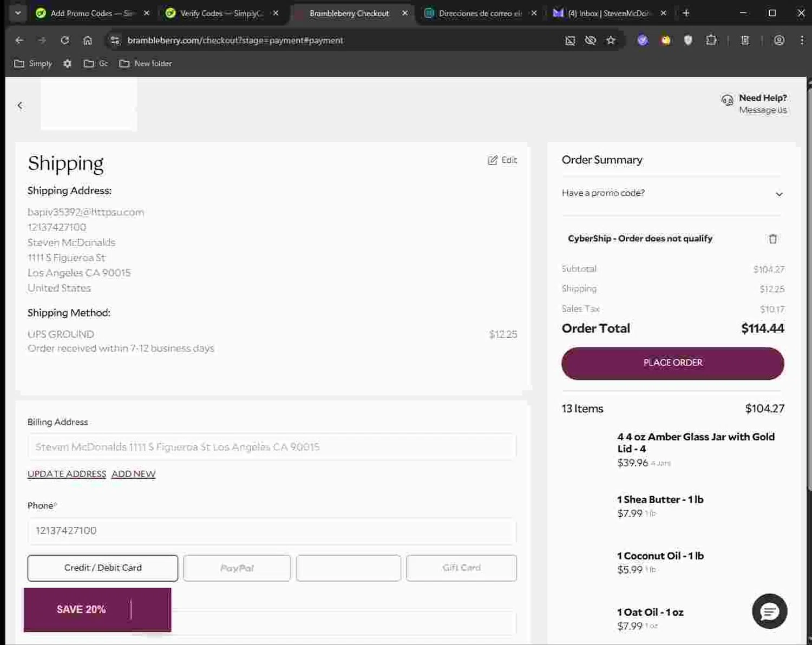
Task: Click the shipping email address text
Action: [x=86, y=212]
